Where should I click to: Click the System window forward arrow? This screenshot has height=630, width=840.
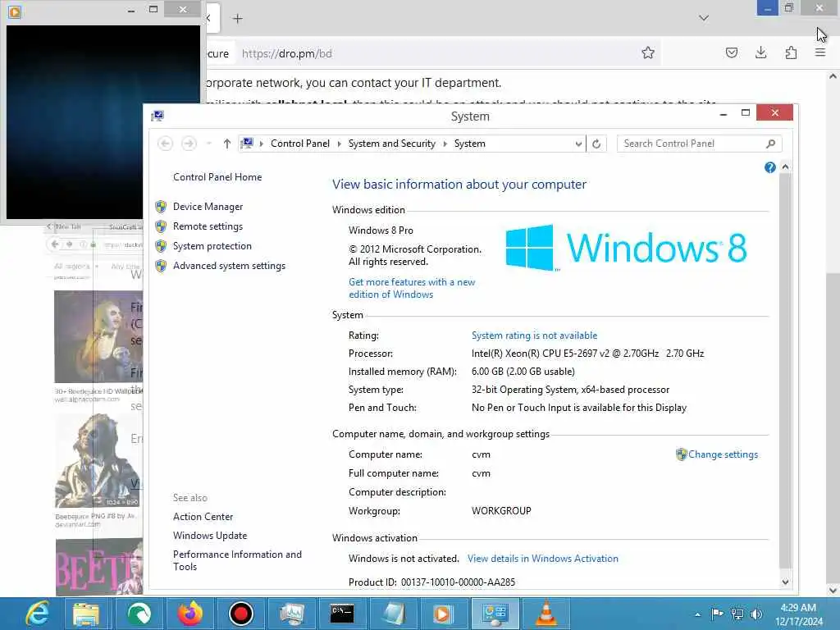(x=189, y=144)
